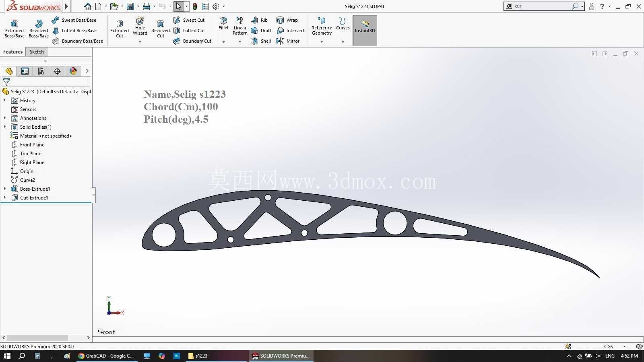Expand the Cut-Extrude1 feature
Viewport: 644px width, 362px height.
coord(5,197)
